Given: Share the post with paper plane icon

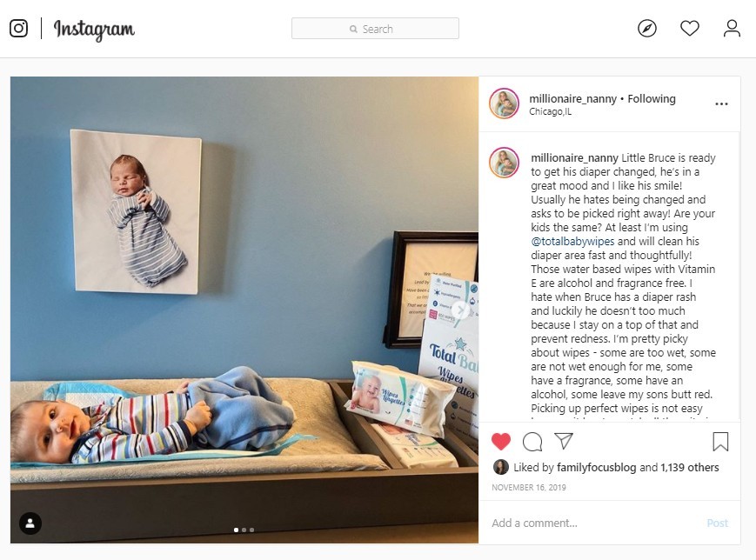Looking at the screenshot, I should point(563,441).
